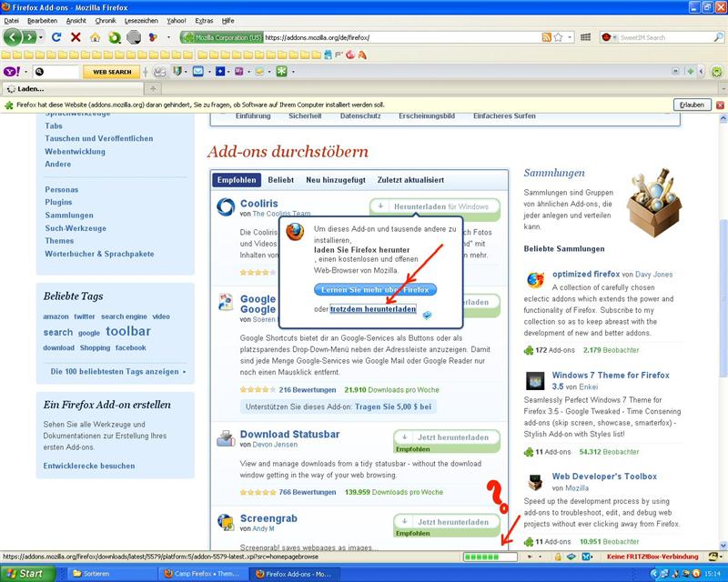Switch to the Beliebt tab
Viewport: 728px width, 582px height.
tap(281, 180)
